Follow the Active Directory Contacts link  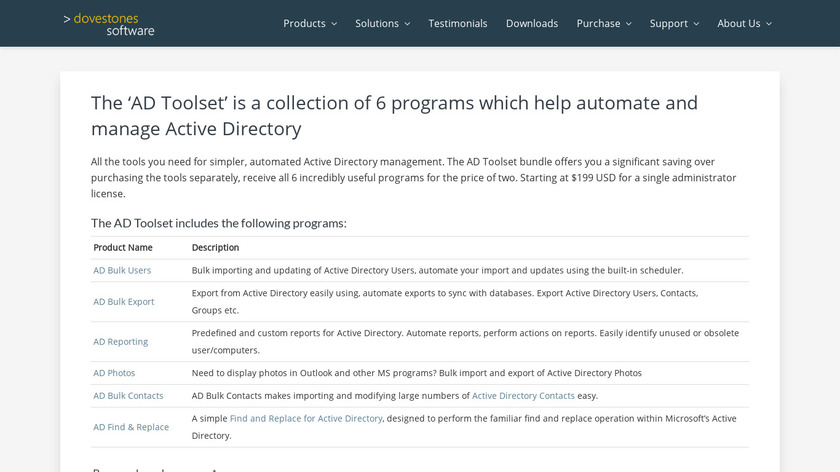coord(523,396)
